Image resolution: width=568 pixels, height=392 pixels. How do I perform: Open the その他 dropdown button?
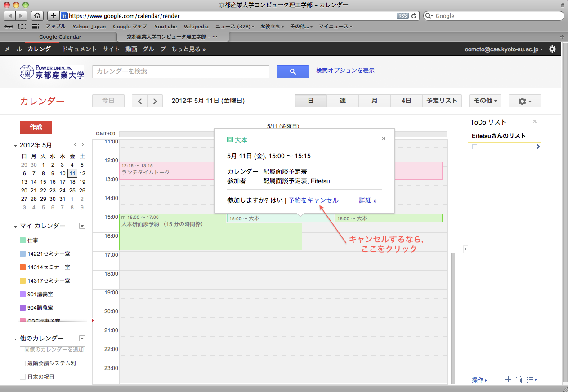(x=485, y=101)
